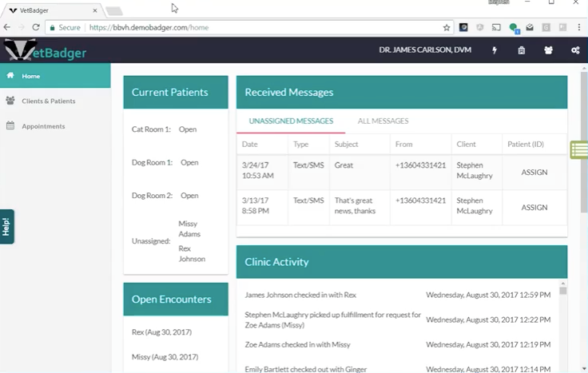Click the Current Patients panel header
Viewport: 588px width, 373px height.
(176, 92)
